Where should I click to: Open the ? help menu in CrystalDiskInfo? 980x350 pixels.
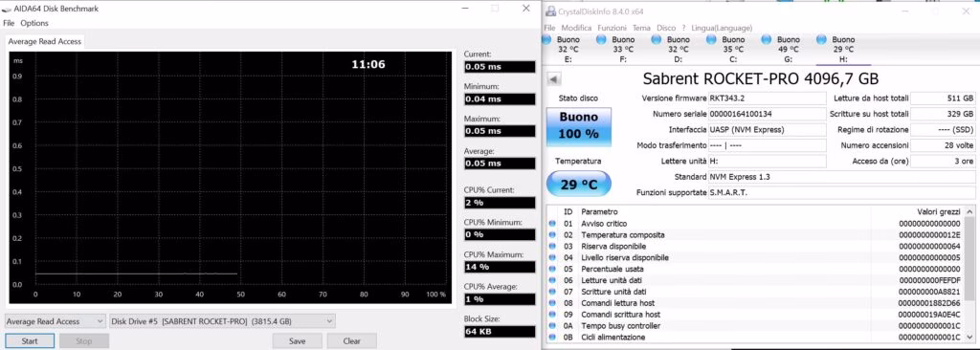point(683,28)
